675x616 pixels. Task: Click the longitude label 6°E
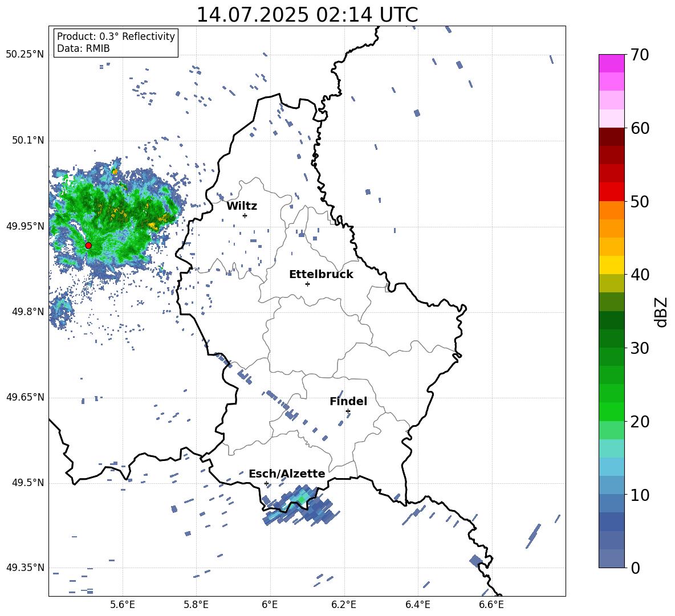click(270, 605)
